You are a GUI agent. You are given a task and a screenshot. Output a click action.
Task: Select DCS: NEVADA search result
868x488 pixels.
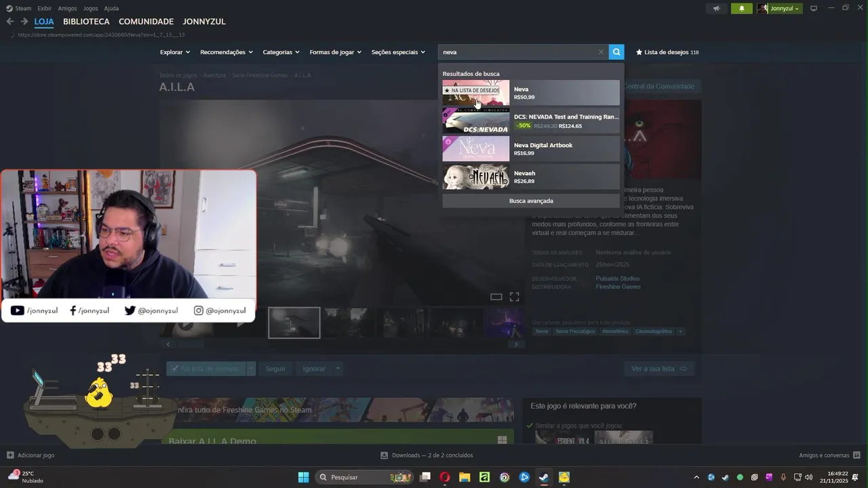(x=531, y=121)
